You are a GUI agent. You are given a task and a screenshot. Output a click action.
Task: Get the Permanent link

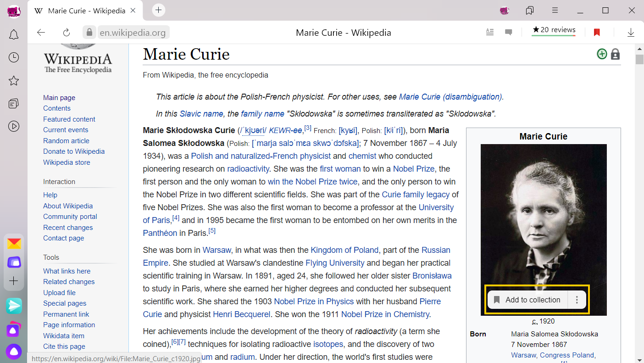[66, 314]
